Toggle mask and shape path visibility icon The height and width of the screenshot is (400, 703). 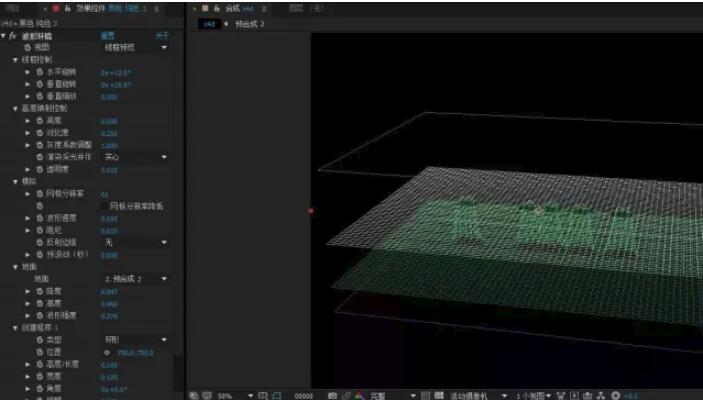click(277, 396)
